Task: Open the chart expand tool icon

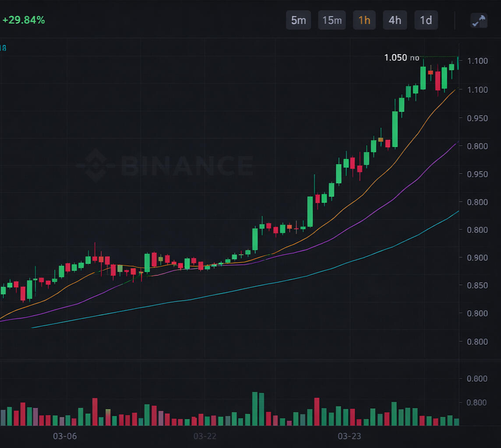Action: tap(478, 21)
